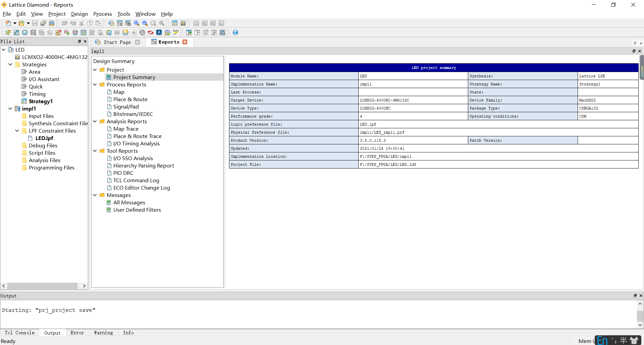This screenshot has height=345, width=644.
Task: Open the web globe help icon
Action: pos(235,32)
